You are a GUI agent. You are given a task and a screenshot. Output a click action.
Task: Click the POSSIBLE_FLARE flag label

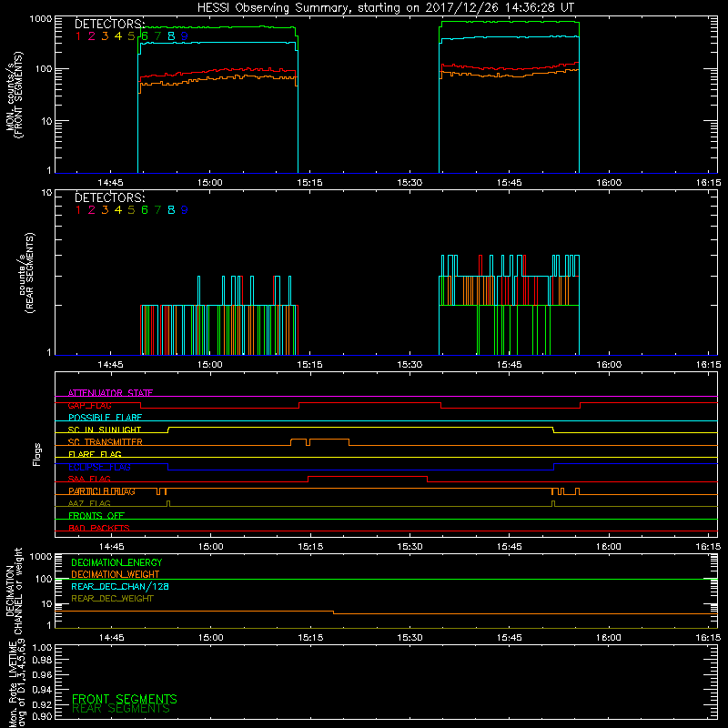tap(105, 418)
